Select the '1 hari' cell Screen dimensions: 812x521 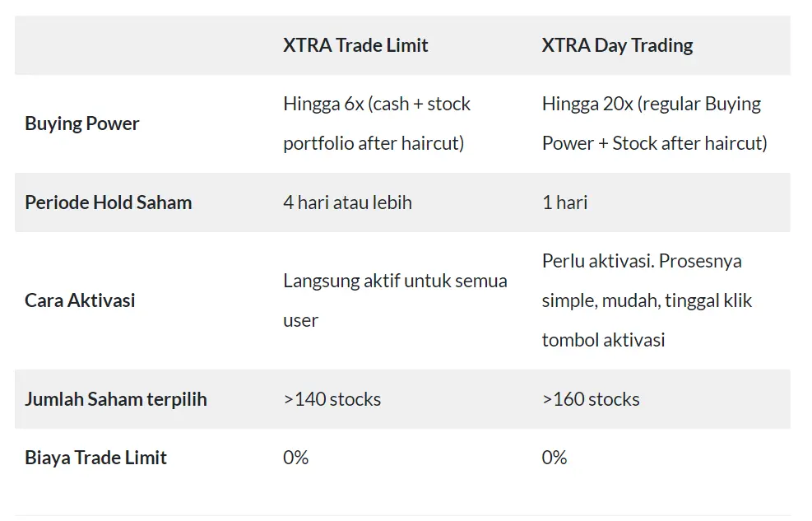pyautogui.click(x=565, y=202)
